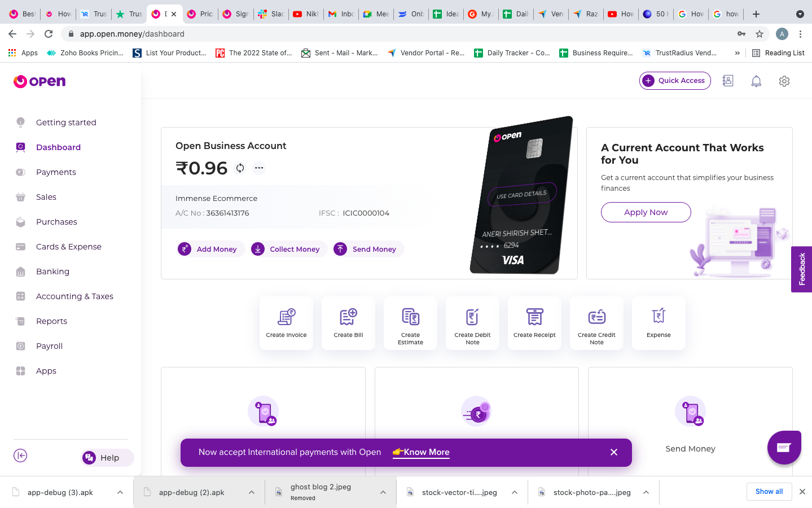
Task: Collapse the sidebar with arrow icon
Action: tap(20, 456)
